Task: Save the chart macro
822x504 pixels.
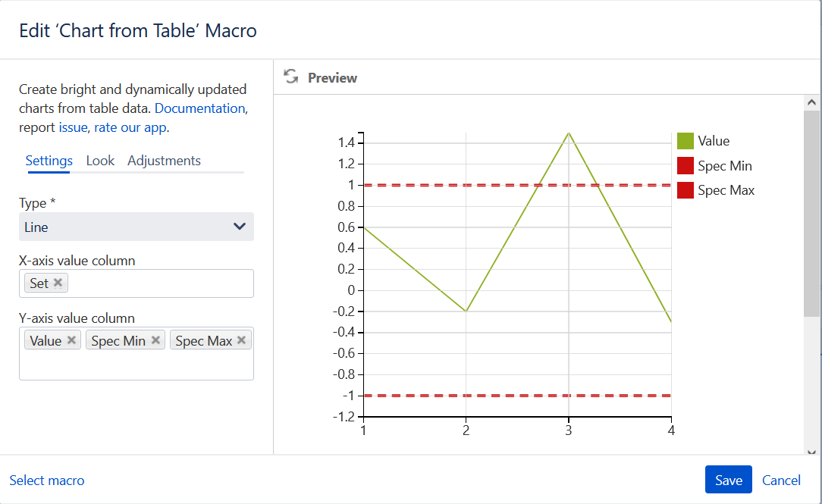Action: coord(728,480)
